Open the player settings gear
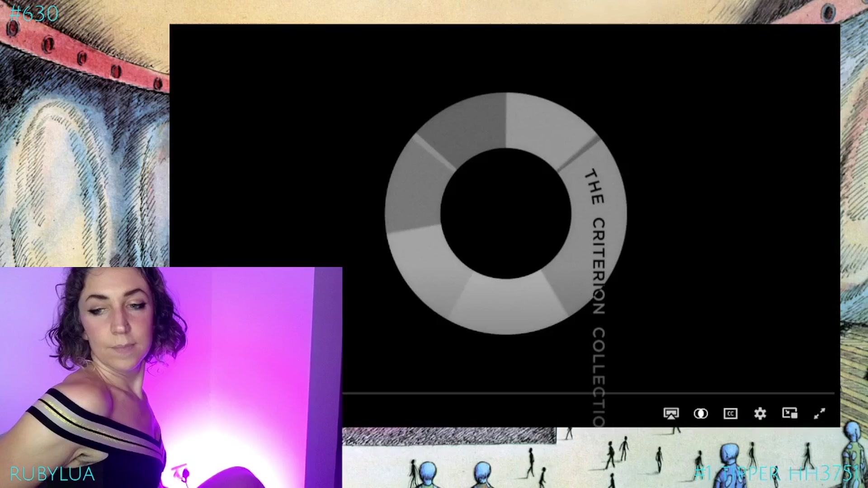868x488 pixels. pos(760,413)
